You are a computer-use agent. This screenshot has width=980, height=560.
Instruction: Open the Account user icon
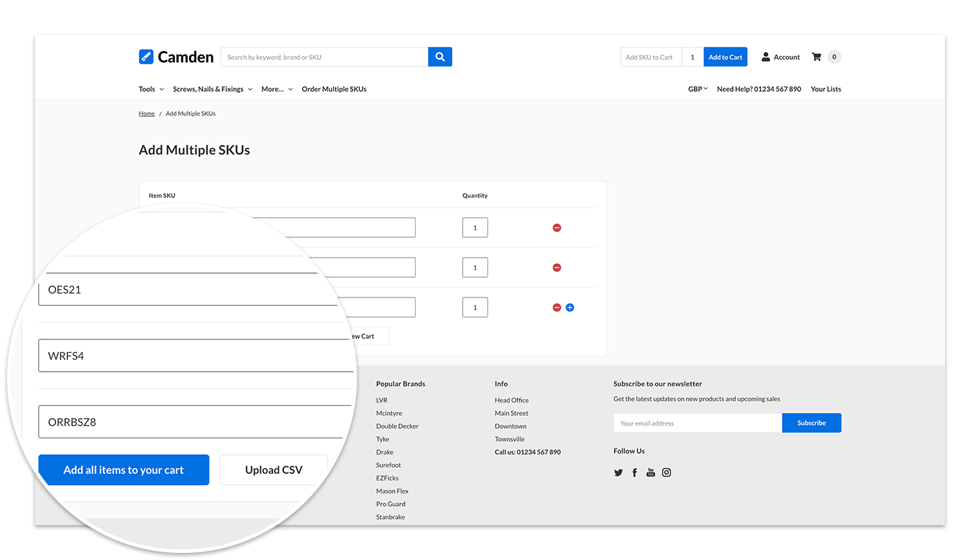pos(766,57)
